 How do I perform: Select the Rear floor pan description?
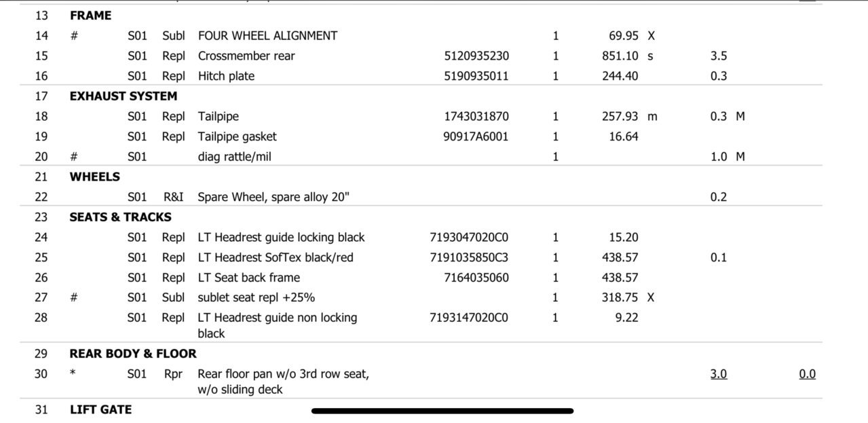click(284, 382)
